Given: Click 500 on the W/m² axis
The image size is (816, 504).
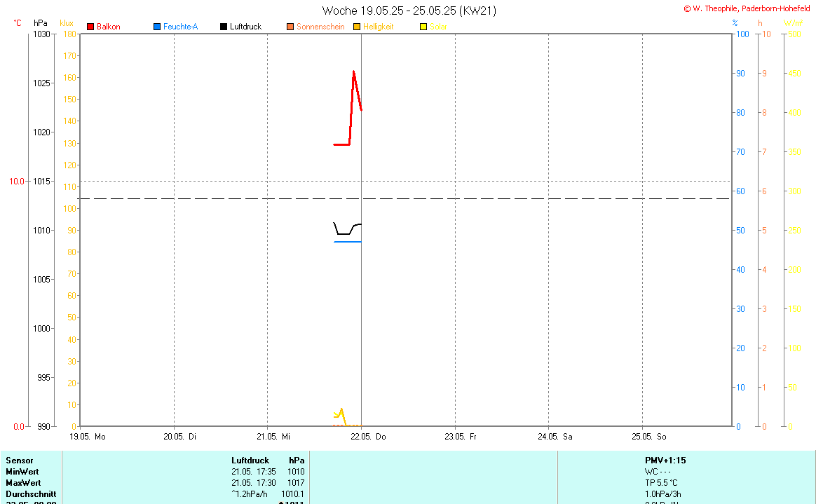Looking at the screenshot, I should 795,34.
